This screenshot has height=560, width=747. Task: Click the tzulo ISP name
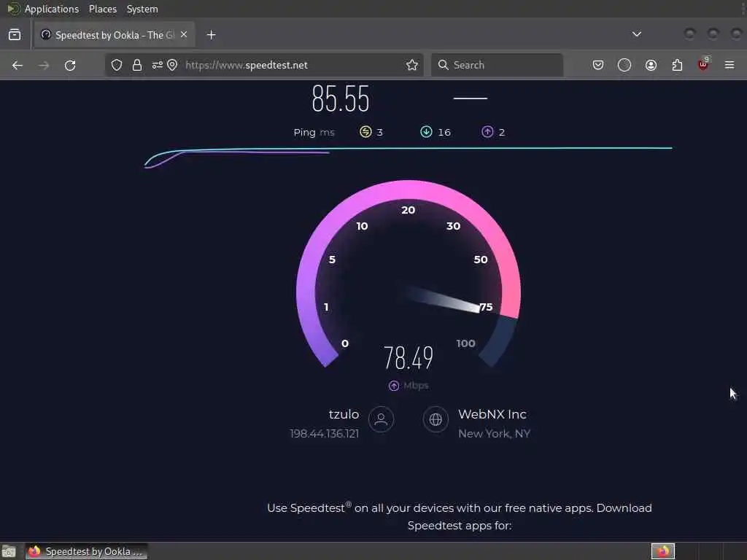(344, 414)
